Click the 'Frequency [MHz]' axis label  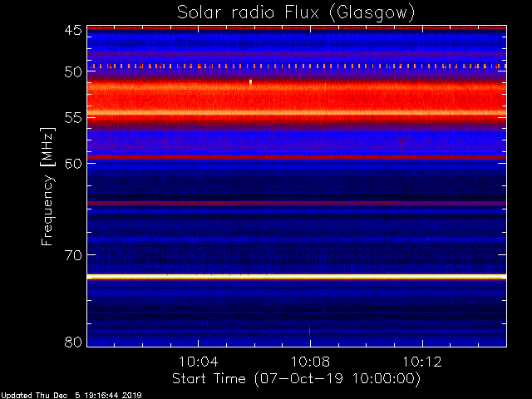47,186
